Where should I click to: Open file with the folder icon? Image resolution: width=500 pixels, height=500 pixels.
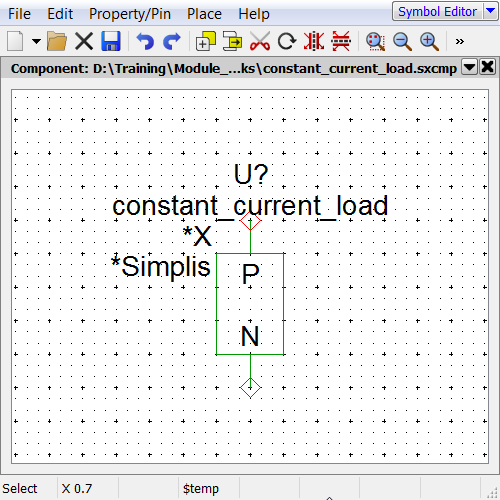[57, 41]
